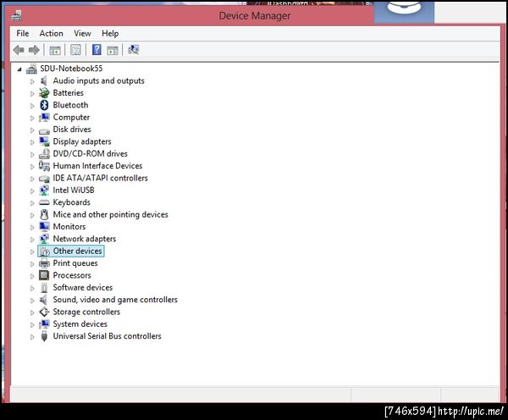The image size is (508, 420).
Task: Click the Print queues printer icon
Action: click(44, 263)
